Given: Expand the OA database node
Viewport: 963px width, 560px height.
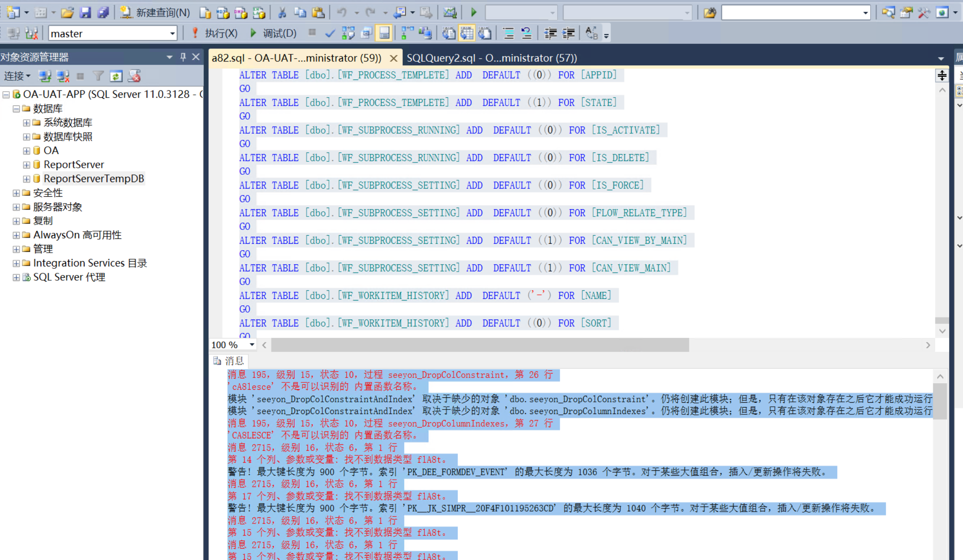Looking at the screenshot, I should (x=26, y=151).
